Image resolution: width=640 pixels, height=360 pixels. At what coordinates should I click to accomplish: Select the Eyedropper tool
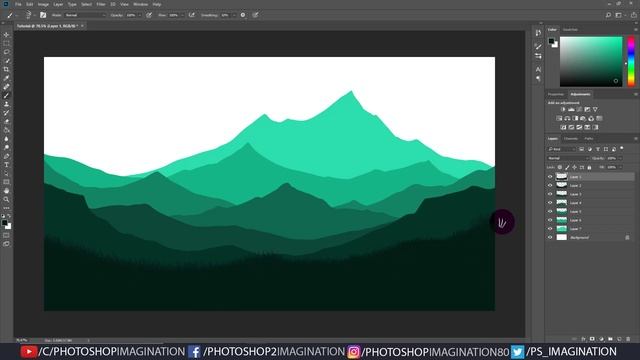6,78
